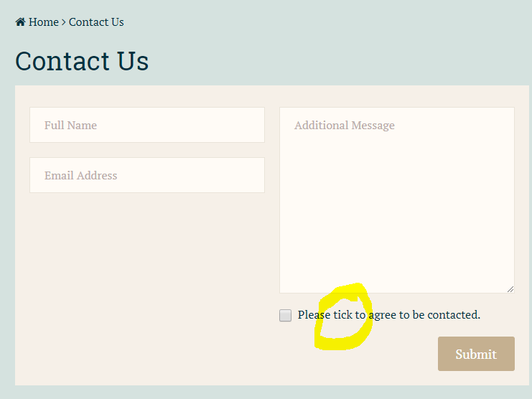Click the 'Email Address' placeholder text
Image resolution: width=532 pixels, height=399 pixels.
click(80, 175)
